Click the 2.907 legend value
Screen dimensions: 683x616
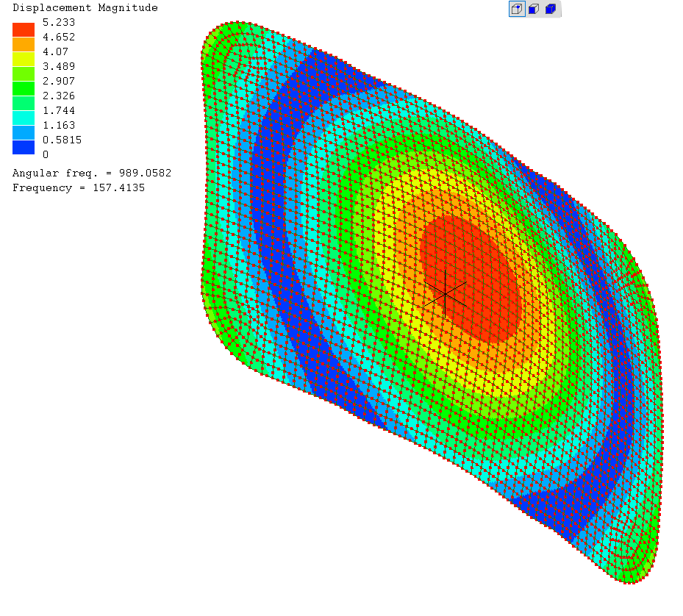click(x=59, y=81)
